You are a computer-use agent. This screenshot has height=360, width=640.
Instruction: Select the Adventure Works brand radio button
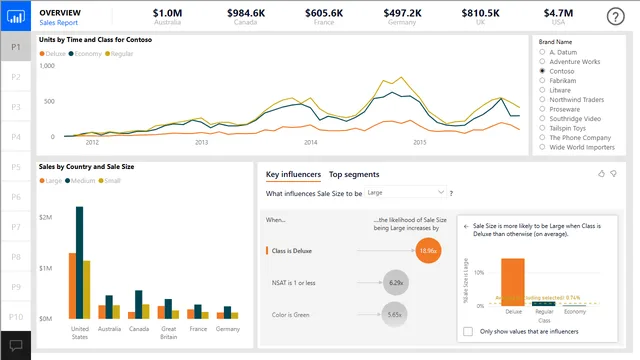542,61
